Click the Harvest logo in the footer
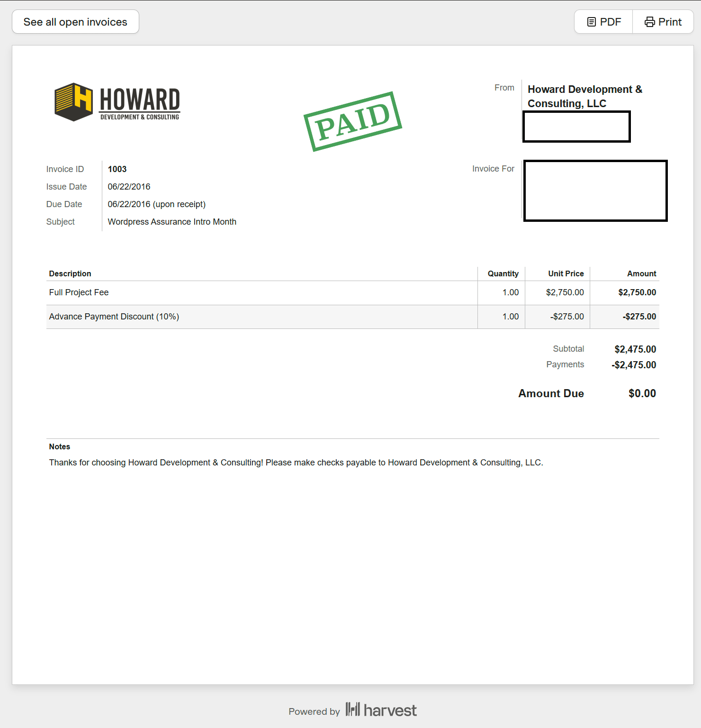Screen dimensions: 701x728 [381, 710]
